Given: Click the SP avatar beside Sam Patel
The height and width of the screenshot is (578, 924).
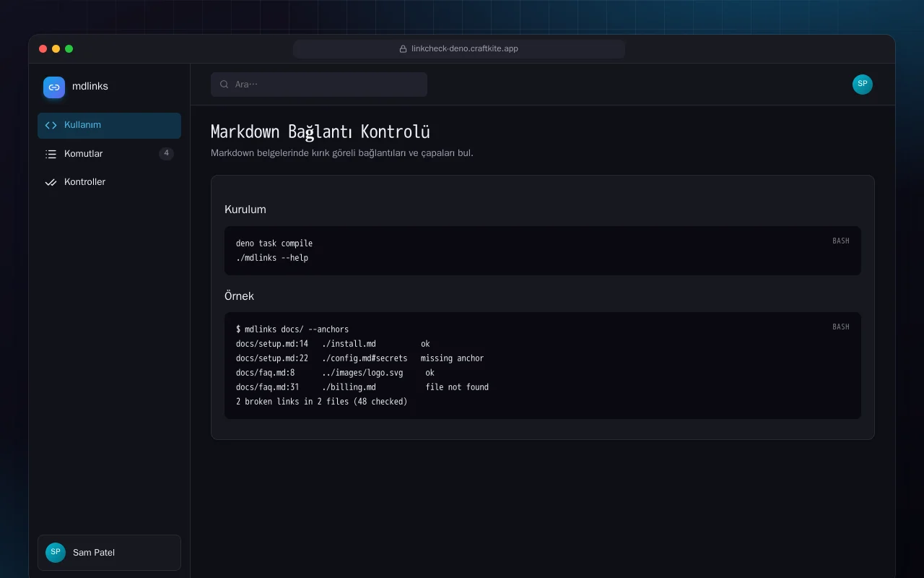Looking at the screenshot, I should point(56,553).
